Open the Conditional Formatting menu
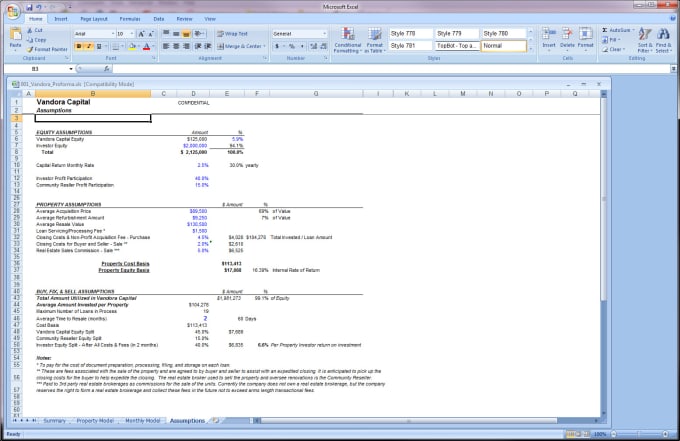Screen dimensions: 680x441 pyautogui.click(x=347, y=41)
